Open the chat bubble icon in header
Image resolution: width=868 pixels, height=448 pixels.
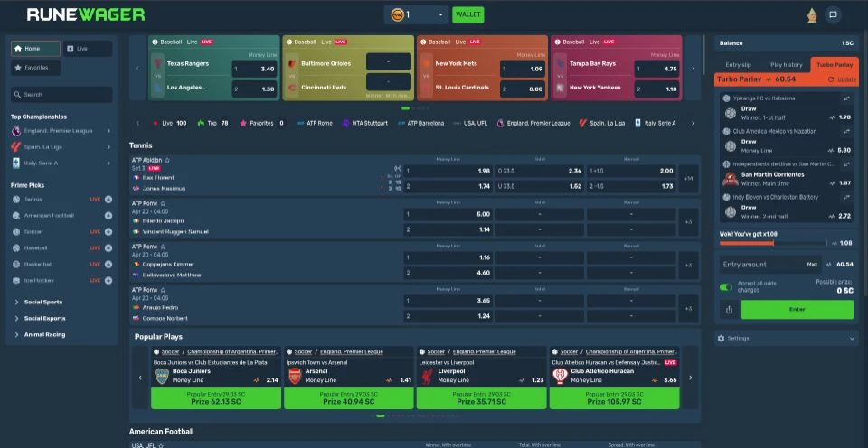[833, 15]
